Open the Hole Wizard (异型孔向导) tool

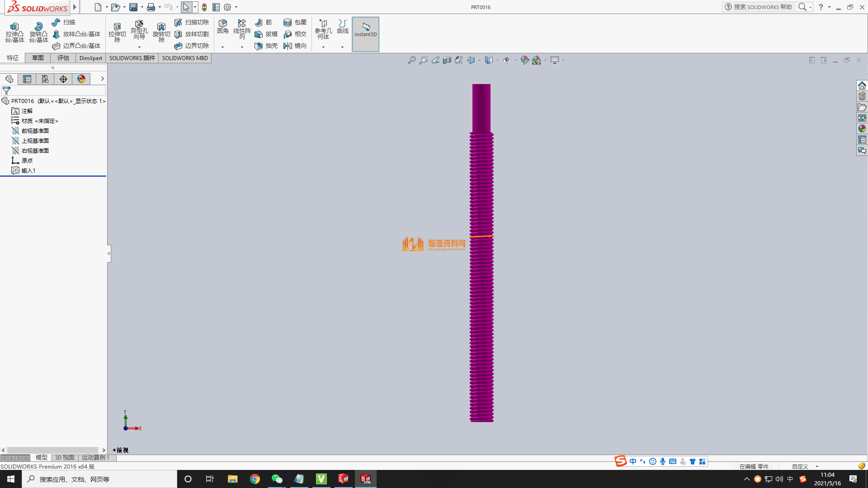[139, 24]
